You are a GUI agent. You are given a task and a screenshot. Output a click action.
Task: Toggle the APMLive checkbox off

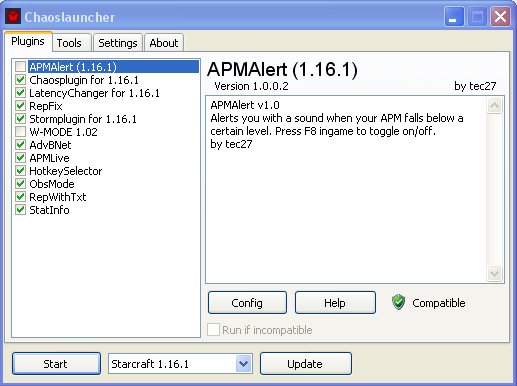point(20,158)
